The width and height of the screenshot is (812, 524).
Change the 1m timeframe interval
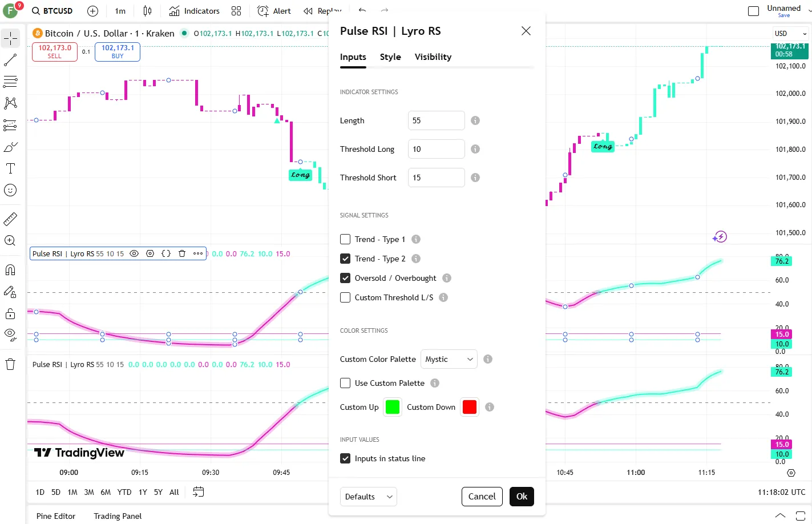[x=120, y=11]
